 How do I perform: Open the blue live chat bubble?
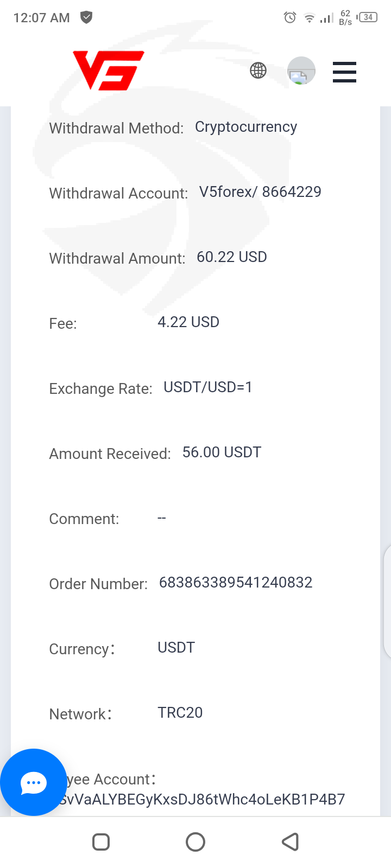[x=34, y=782]
